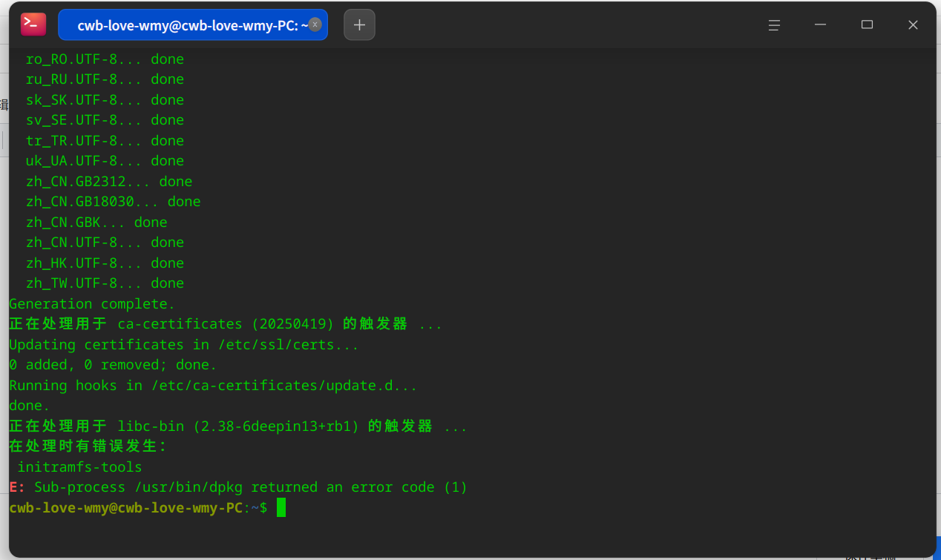Close the terminal window
941x560 pixels.
coord(913,24)
